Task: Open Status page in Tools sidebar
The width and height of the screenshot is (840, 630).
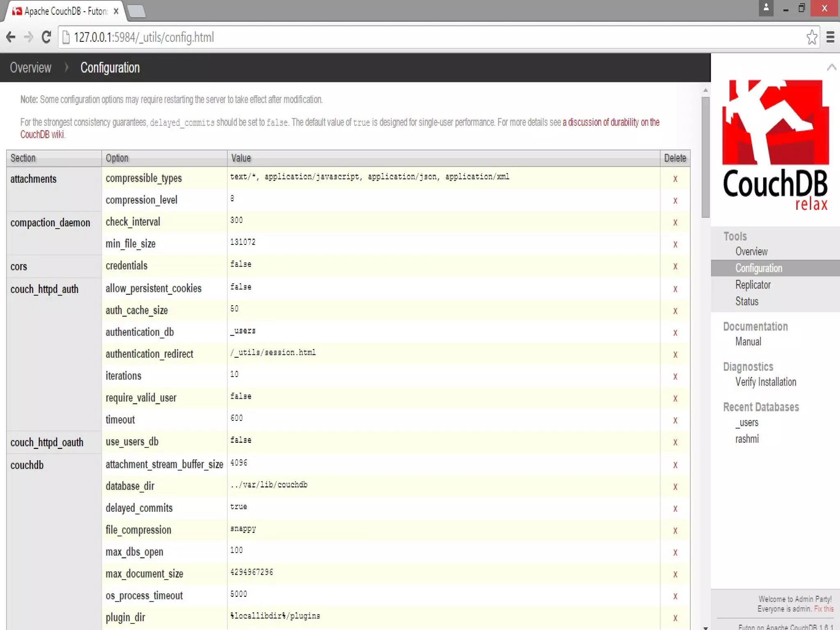Action: [746, 301]
